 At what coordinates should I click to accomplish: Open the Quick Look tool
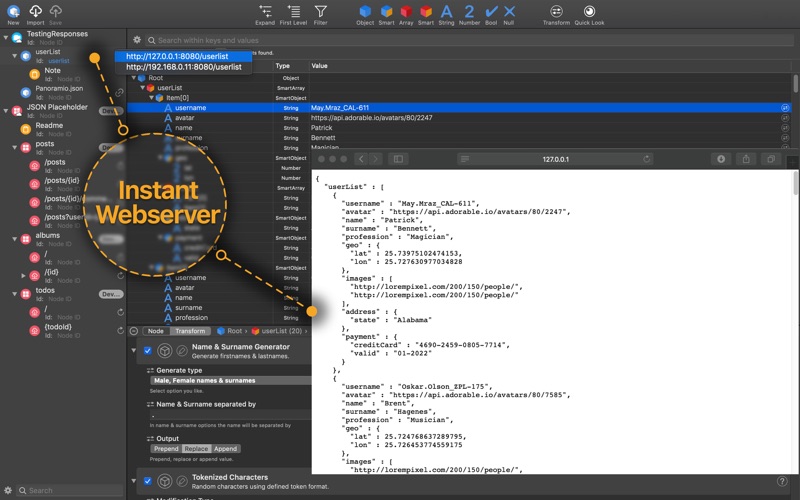coord(590,11)
